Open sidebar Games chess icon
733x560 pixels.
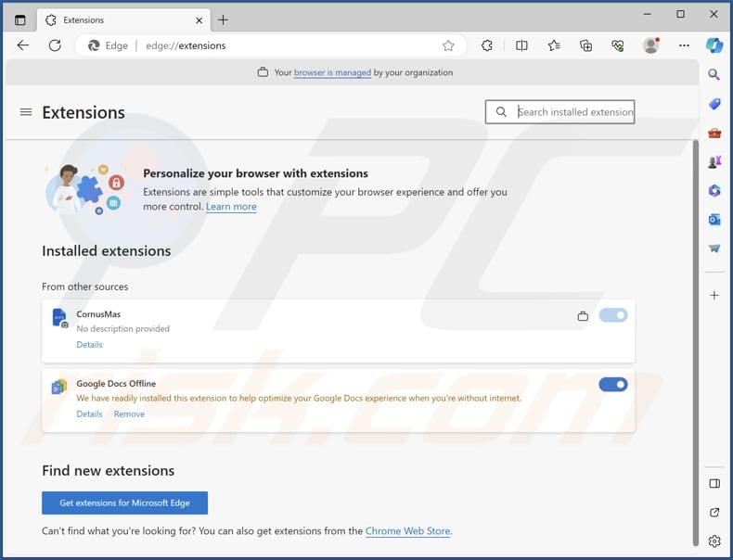(714, 162)
